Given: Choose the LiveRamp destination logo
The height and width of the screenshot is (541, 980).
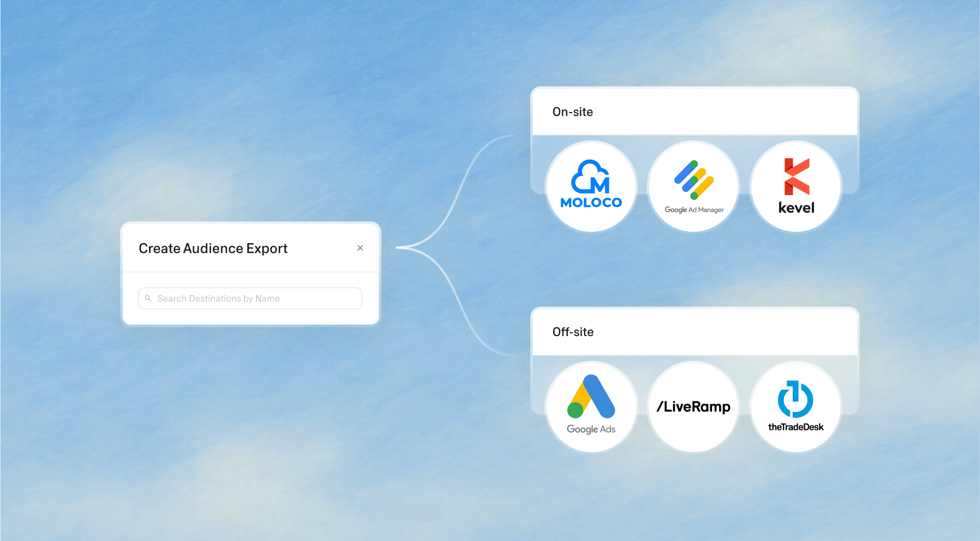Looking at the screenshot, I should pyautogui.click(x=694, y=407).
